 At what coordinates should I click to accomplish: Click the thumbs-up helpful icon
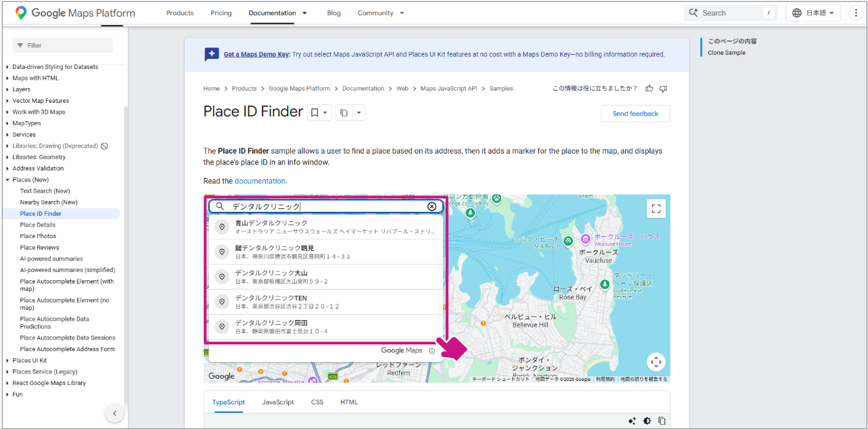pos(649,89)
